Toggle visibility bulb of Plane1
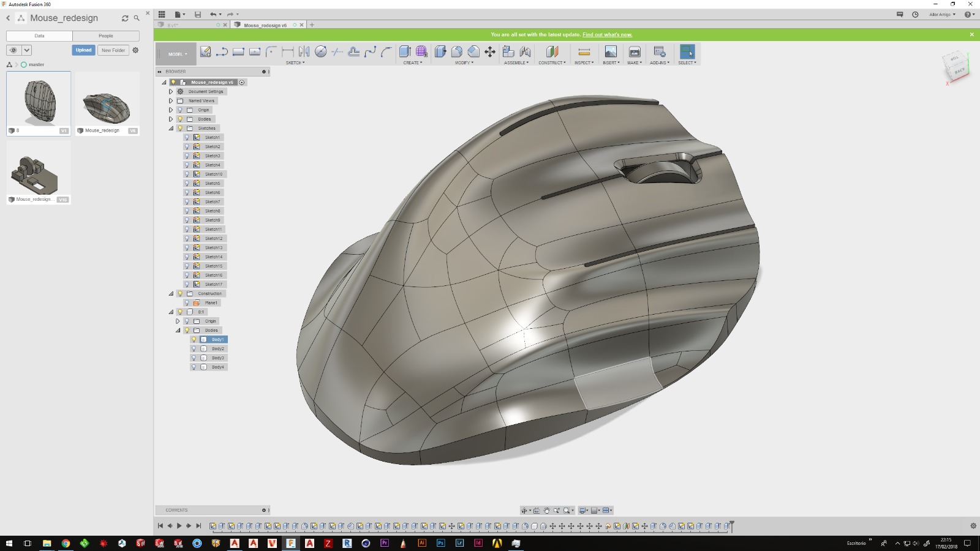Image resolution: width=980 pixels, height=551 pixels. tap(187, 303)
